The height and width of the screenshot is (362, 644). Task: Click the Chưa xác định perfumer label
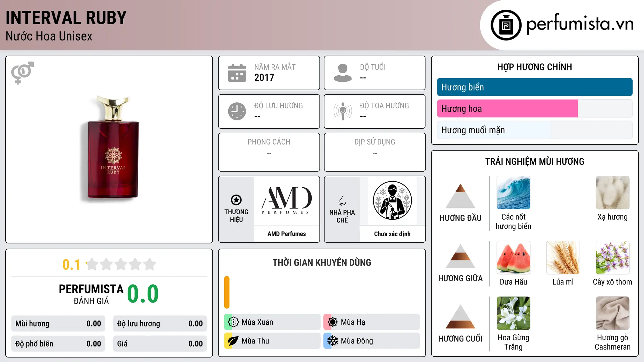click(x=392, y=234)
